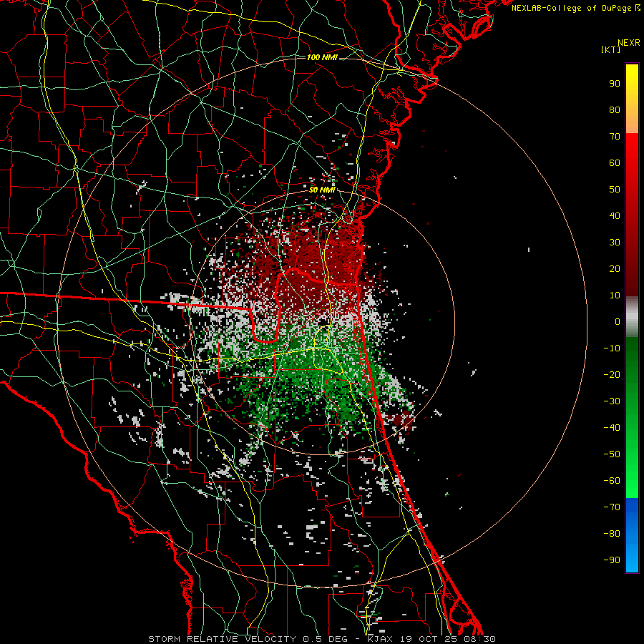
Task: Click the 70 value on the velocity scale
Action: click(x=615, y=137)
